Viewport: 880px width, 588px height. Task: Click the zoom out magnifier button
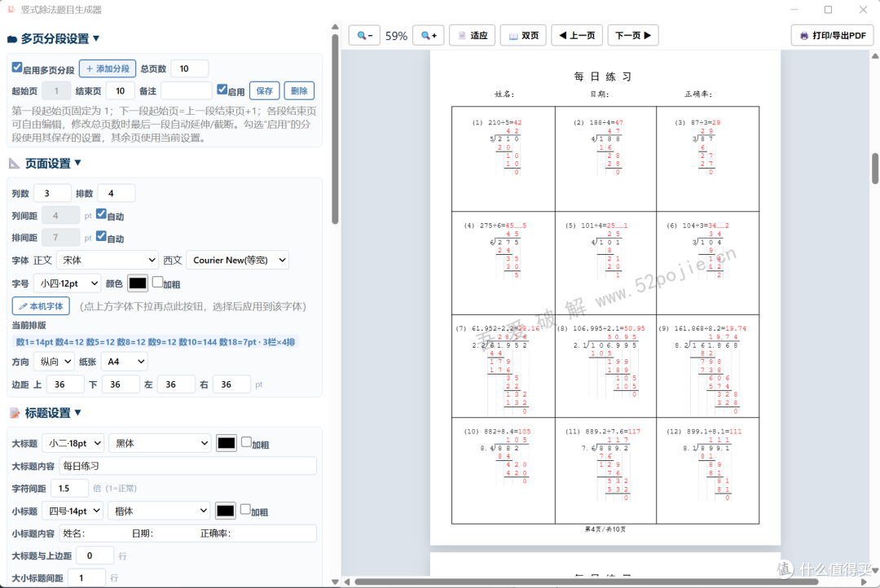pyautogui.click(x=364, y=35)
